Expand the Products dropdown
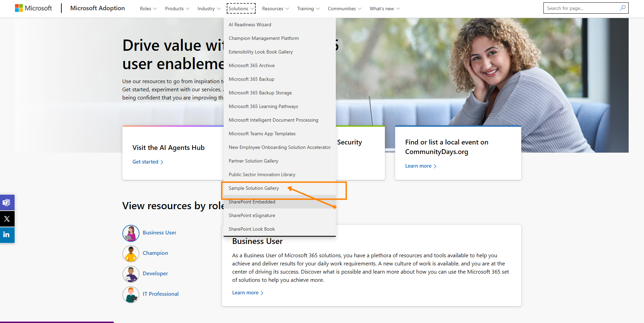The height and width of the screenshot is (323, 644). [x=177, y=9]
